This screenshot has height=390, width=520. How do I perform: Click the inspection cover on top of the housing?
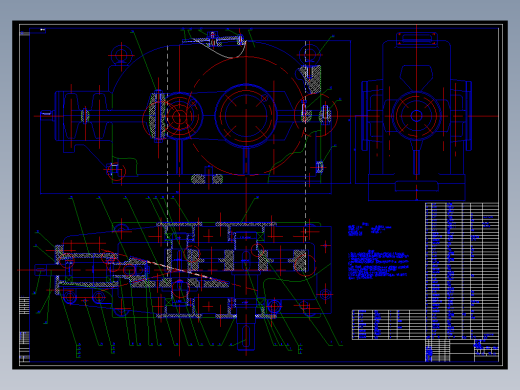pos(214,40)
